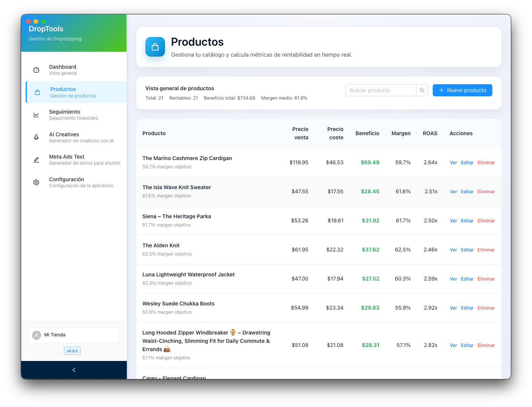Click Ver for Luna Lightweight Waterproof Jacket
This screenshot has height=407, width=532.
(x=453, y=279)
